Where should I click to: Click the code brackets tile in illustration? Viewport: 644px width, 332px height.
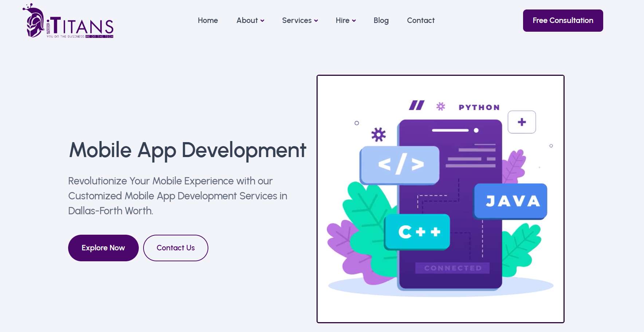pos(400,165)
